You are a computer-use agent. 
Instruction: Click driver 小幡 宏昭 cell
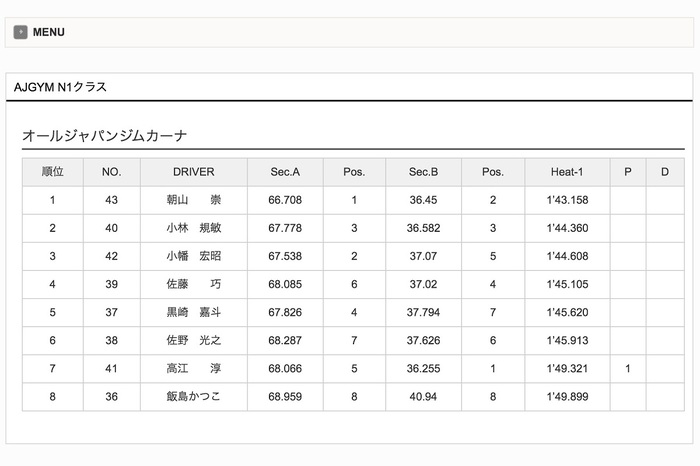pos(193,256)
